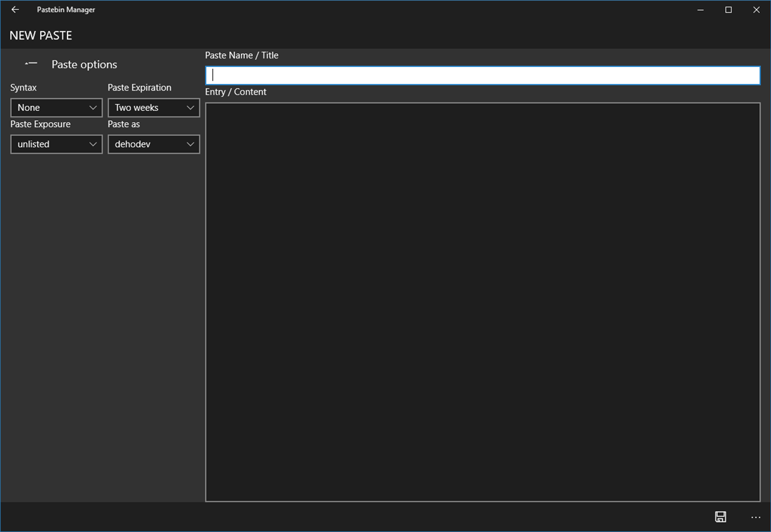Open the more options ellipsis menu

click(x=756, y=517)
